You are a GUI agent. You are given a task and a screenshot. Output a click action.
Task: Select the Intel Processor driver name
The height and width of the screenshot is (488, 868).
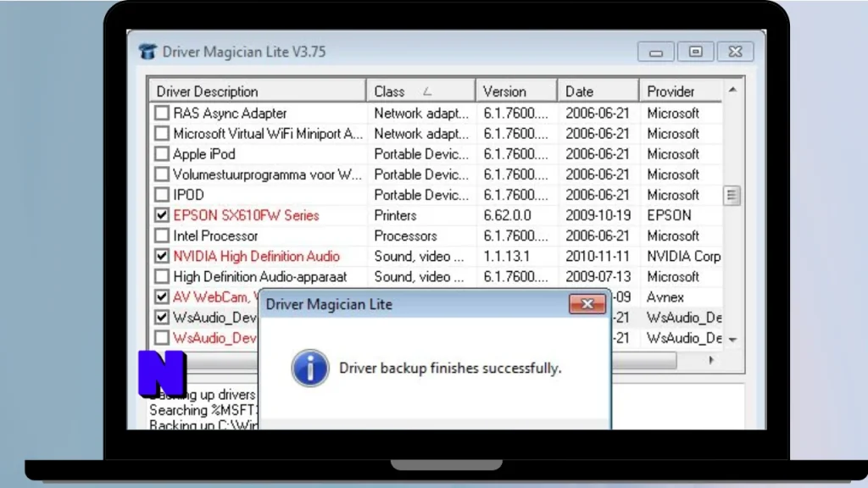point(215,236)
